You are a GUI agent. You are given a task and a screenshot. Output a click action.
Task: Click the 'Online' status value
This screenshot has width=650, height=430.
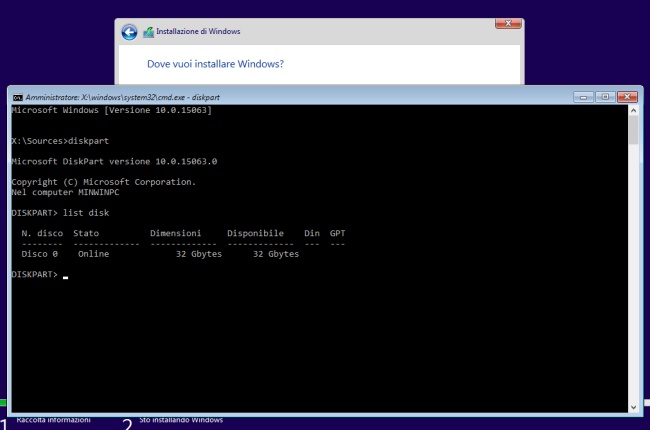click(x=94, y=254)
